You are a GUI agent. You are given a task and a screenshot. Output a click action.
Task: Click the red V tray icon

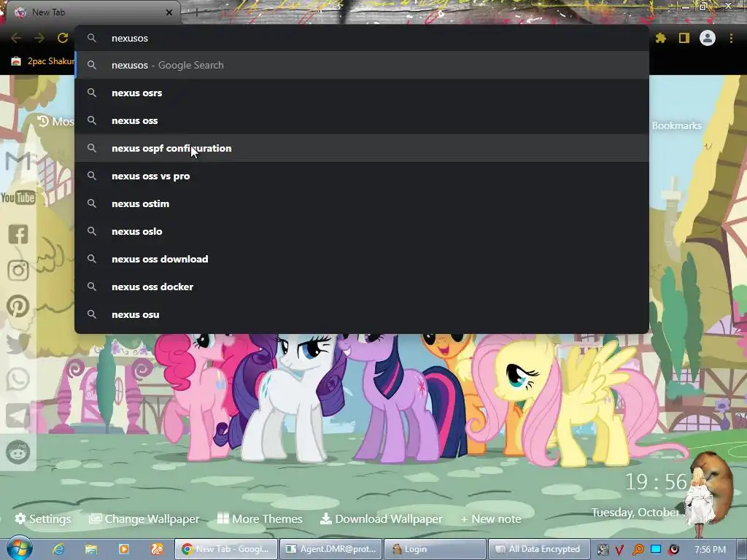(x=619, y=550)
